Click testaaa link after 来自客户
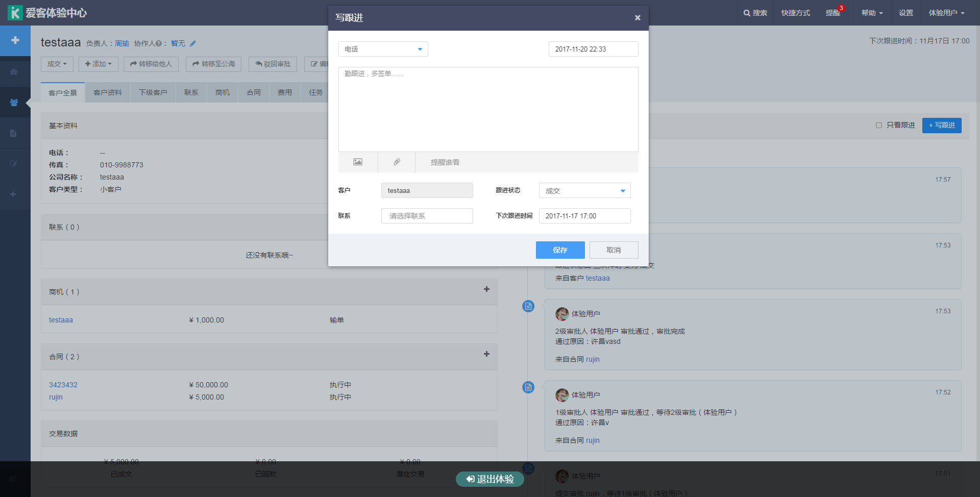980x497 pixels. click(598, 278)
